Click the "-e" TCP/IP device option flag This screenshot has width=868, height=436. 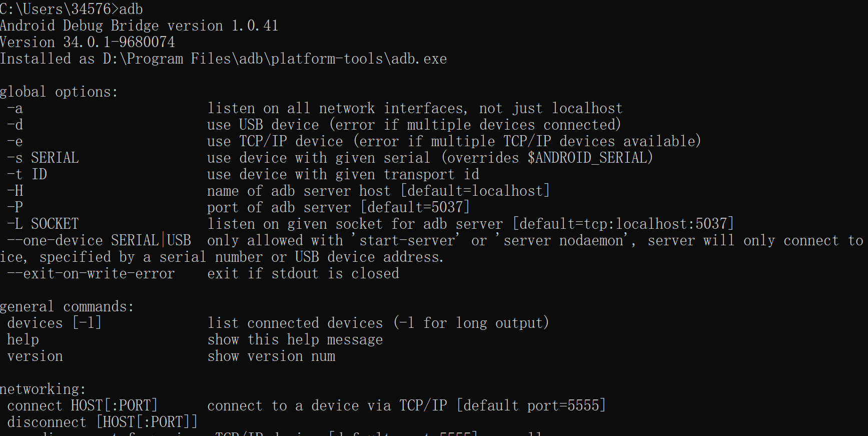click(15, 141)
